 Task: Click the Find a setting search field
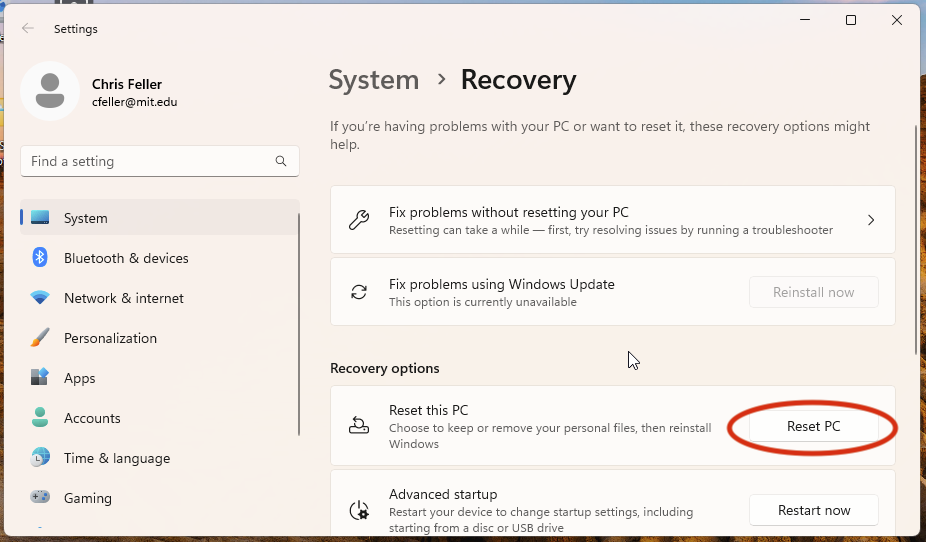coord(159,161)
